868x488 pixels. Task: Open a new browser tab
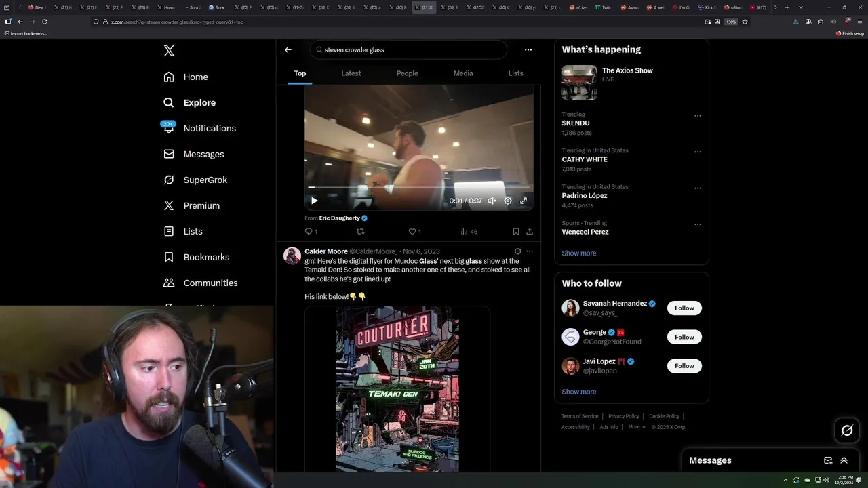tap(787, 7)
